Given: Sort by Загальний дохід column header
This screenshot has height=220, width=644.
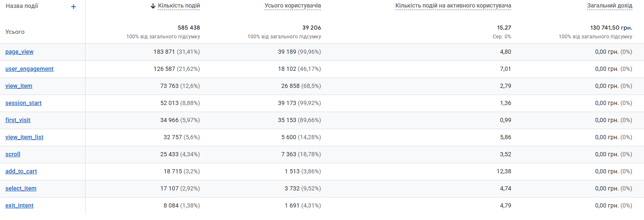Looking at the screenshot, I should point(610,6).
